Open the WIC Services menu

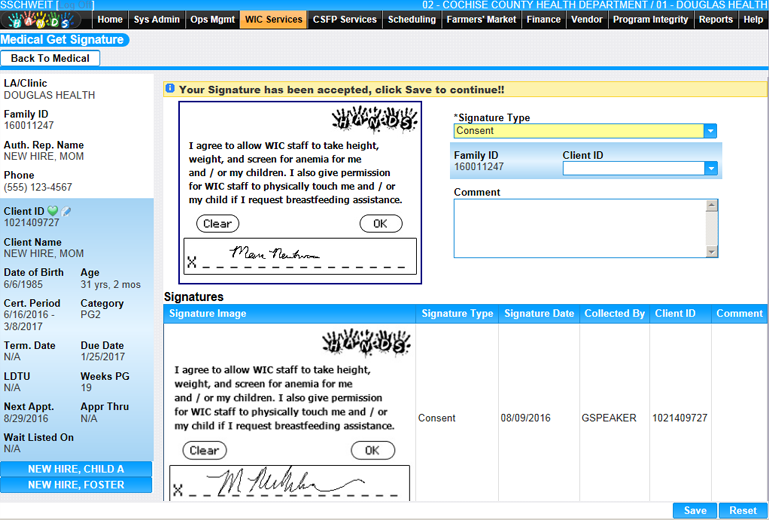point(273,19)
